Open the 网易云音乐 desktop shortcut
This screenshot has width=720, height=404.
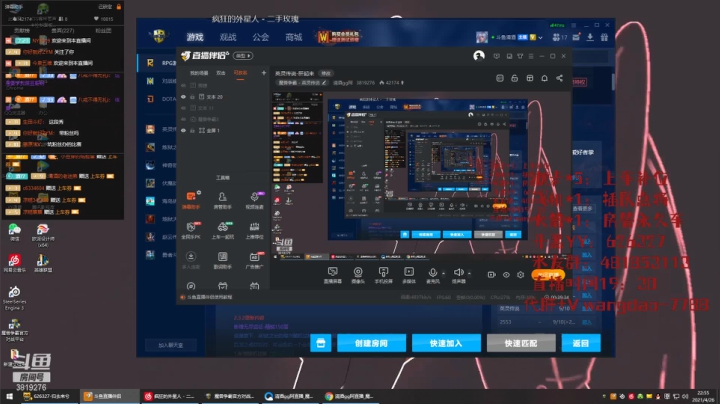point(14,263)
